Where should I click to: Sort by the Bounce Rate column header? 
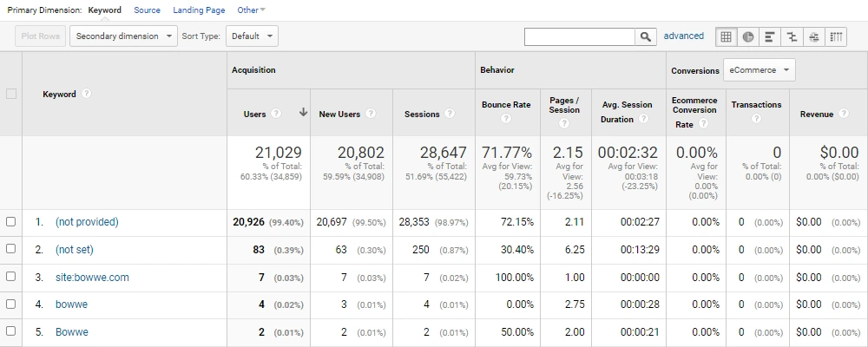click(x=506, y=105)
